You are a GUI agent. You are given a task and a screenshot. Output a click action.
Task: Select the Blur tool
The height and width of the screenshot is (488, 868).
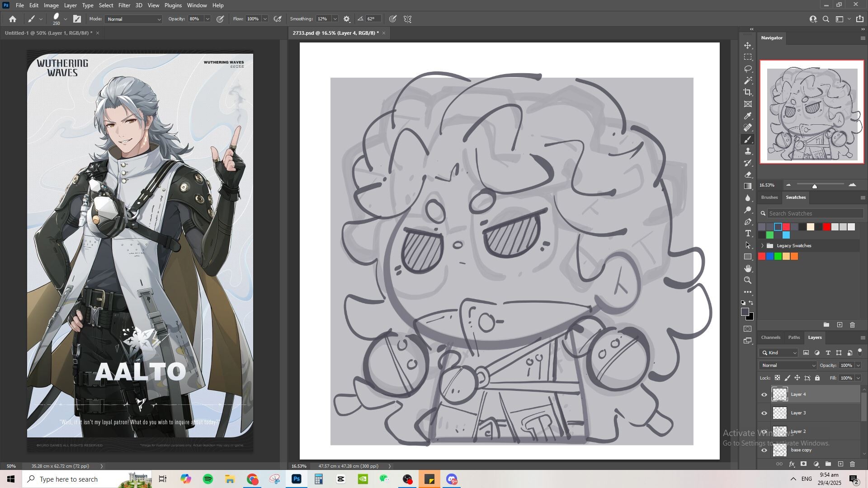(748, 198)
